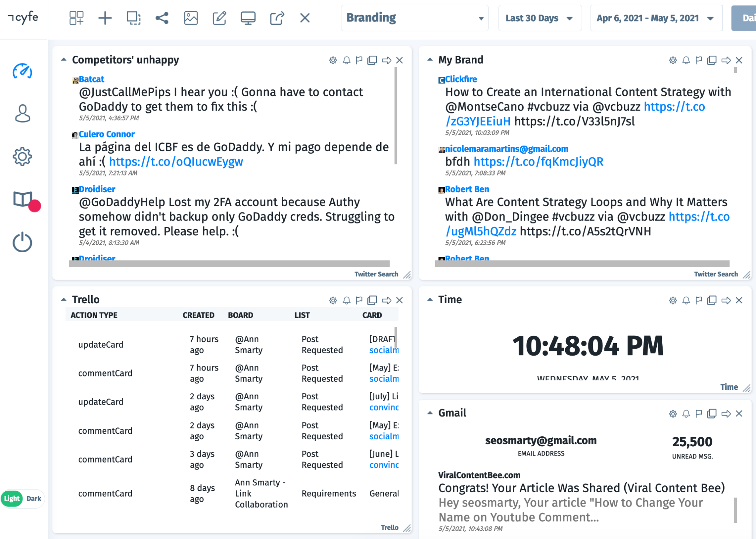
Task: Click the Competitors widget horizontal scrollbar
Action: pyautogui.click(x=229, y=263)
